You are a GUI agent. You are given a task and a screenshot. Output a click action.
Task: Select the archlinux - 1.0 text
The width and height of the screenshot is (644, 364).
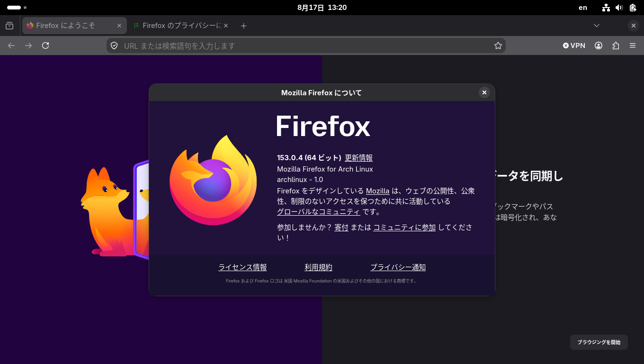tap(300, 180)
